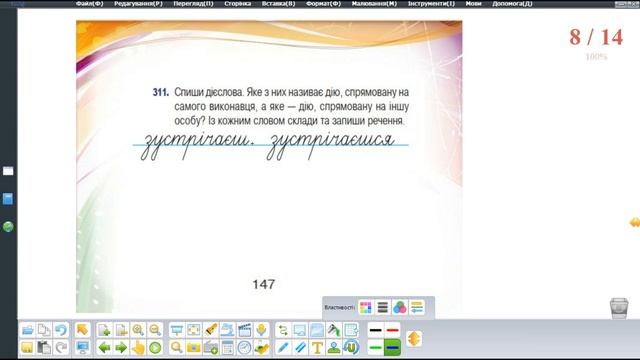640x360 pixels.
Task: Open the Файл menu
Action: tap(89, 4)
